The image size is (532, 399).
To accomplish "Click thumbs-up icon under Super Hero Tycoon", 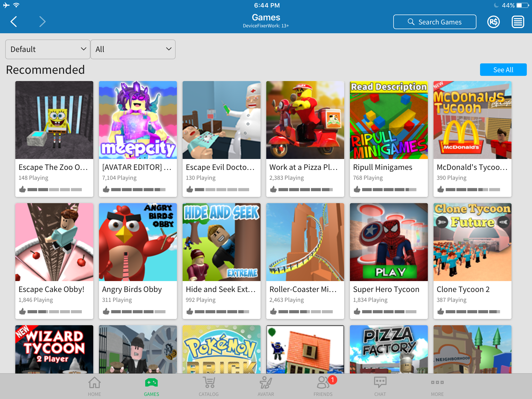I will [x=357, y=311].
